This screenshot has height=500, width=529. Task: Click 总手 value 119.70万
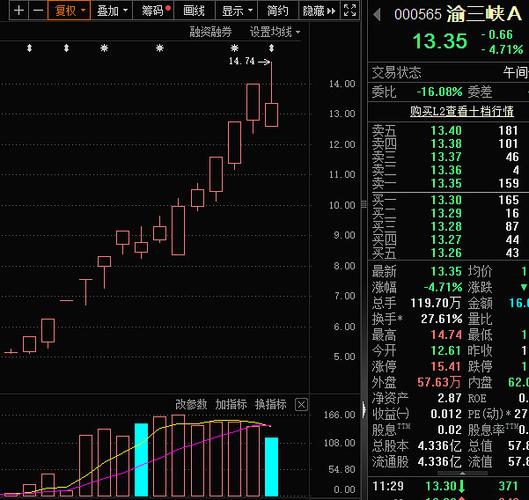click(x=436, y=303)
